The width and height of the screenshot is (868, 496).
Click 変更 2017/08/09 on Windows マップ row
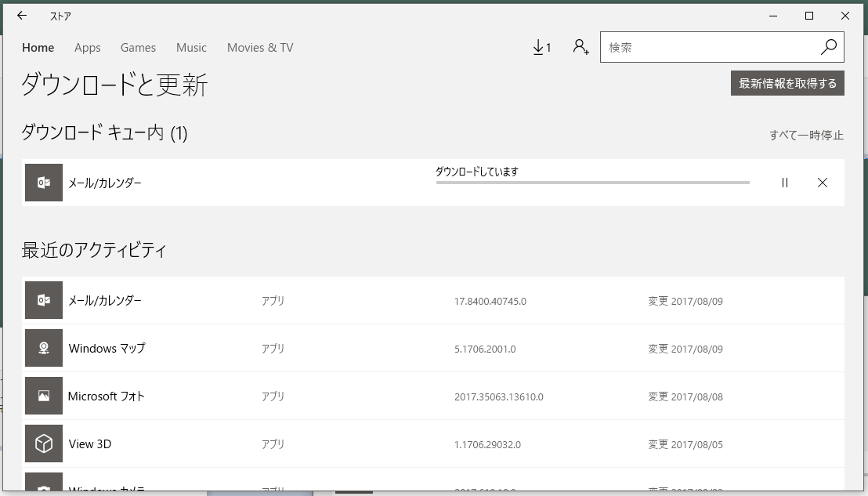(x=685, y=349)
